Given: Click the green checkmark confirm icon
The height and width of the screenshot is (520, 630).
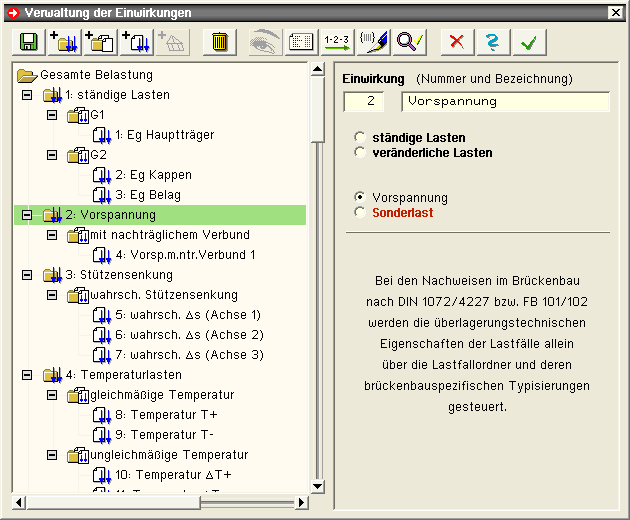Looking at the screenshot, I should [x=529, y=42].
